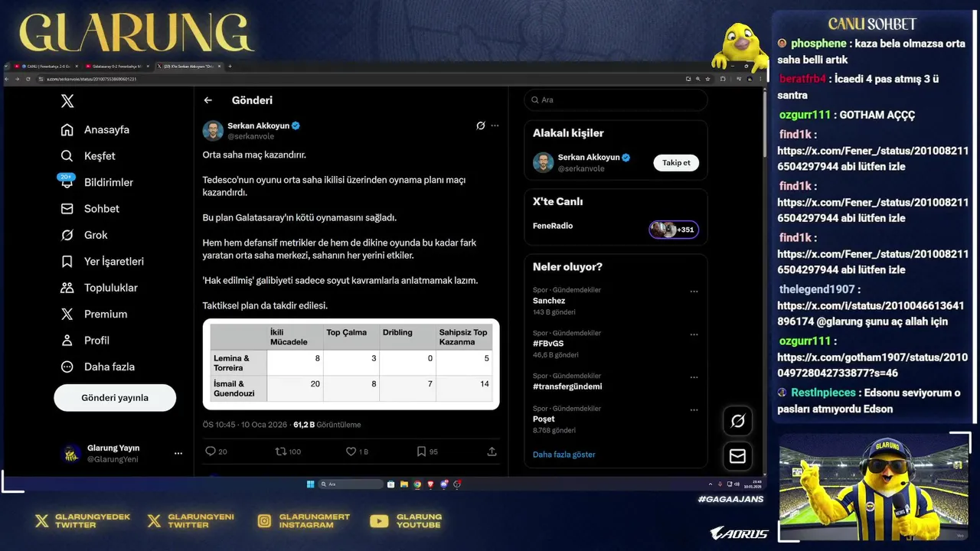980x551 pixels.
Task: Open Anasayfa home page
Action: coord(95,130)
